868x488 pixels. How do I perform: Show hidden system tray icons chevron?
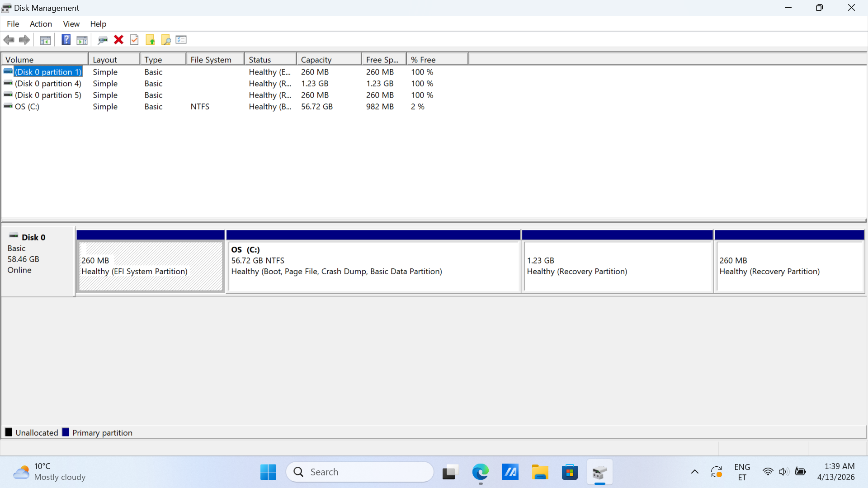(695, 472)
